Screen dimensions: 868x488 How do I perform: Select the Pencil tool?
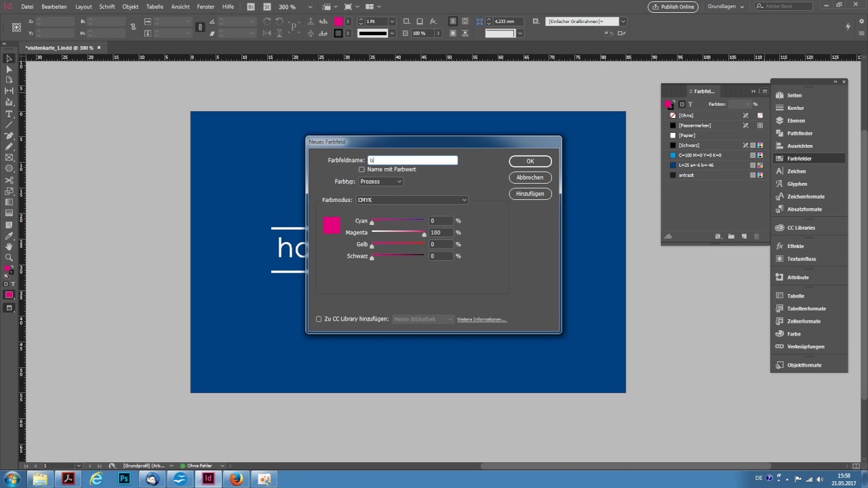click(x=9, y=146)
